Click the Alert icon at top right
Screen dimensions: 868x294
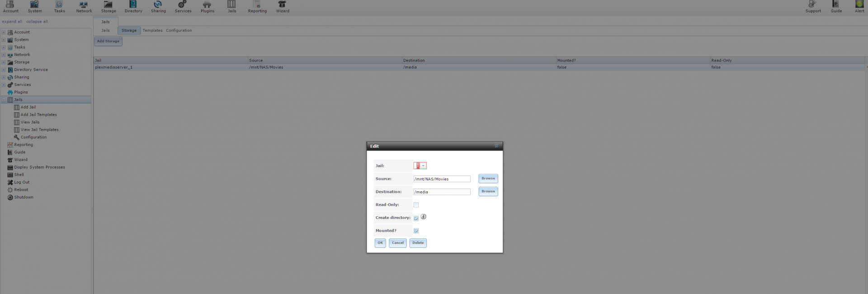click(x=859, y=6)
